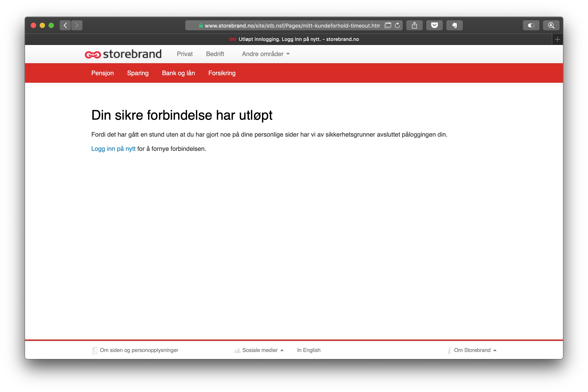
Task: Expand the Om Storebrand footer menu
Action: pos(475,350)
